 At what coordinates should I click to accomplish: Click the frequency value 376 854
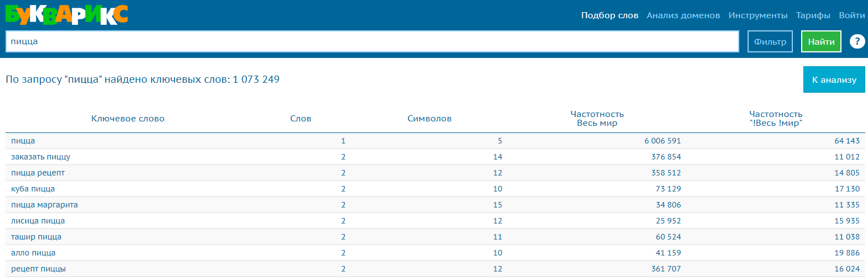[x=666, y=157]
